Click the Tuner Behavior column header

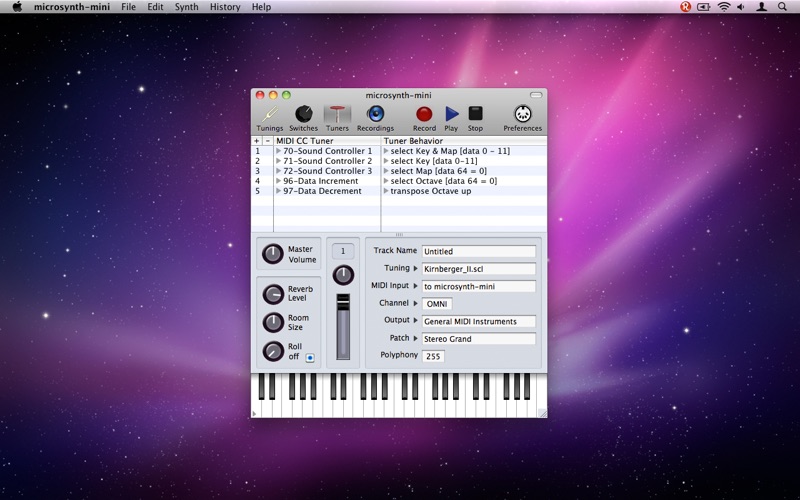[464, 141]
